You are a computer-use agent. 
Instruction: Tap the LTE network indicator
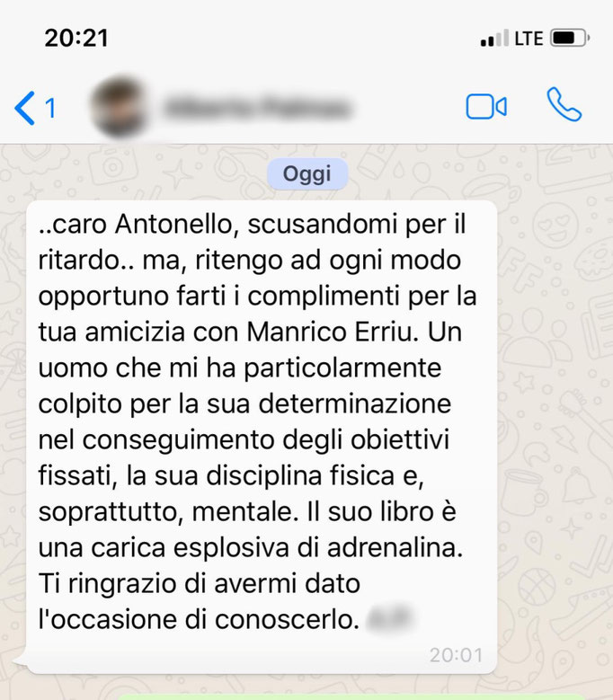(529, 39)
